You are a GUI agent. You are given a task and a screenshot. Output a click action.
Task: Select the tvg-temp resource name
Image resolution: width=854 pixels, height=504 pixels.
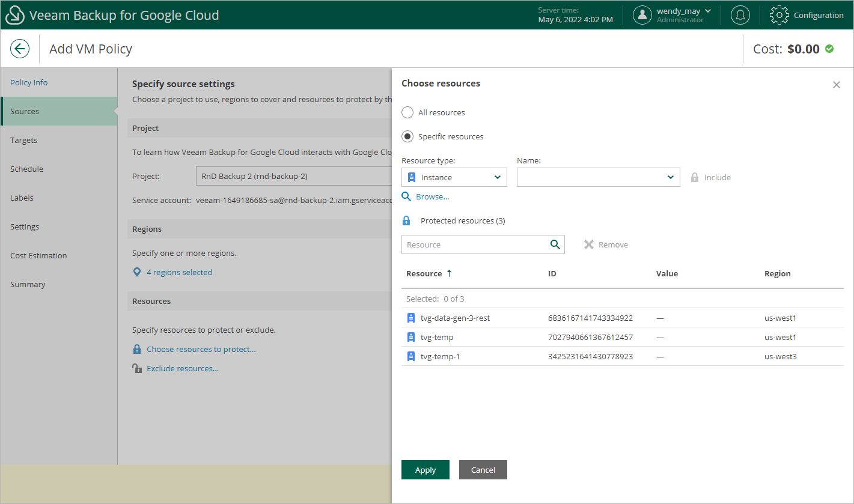(x=437, y=337)
